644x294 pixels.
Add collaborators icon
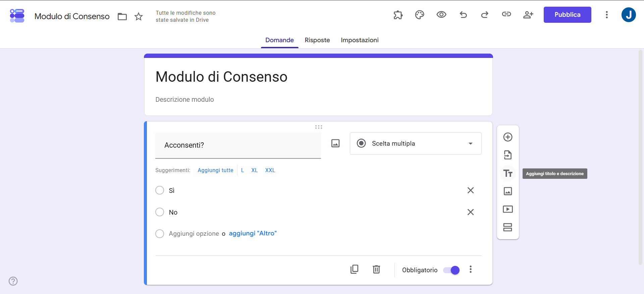click(x=528, y=14)
